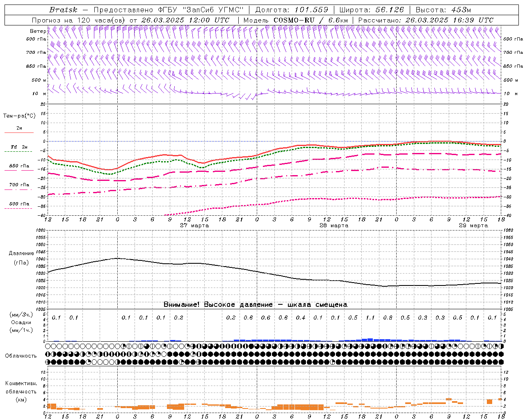Image resolution: width=525 pixels, height=420 pixels.
Task: Click "Прогноз на 120 часа(ов)" forecast text
Action: coord(79,20)
